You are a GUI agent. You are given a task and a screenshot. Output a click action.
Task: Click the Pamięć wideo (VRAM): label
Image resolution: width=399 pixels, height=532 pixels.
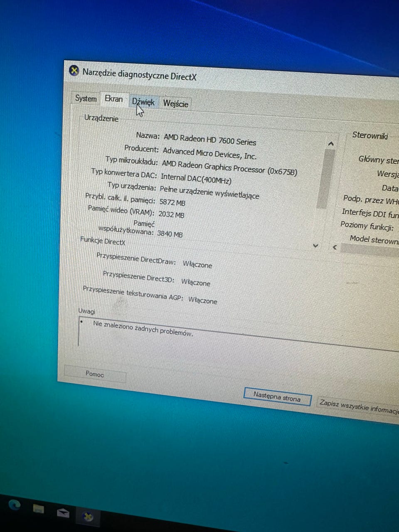121,211
